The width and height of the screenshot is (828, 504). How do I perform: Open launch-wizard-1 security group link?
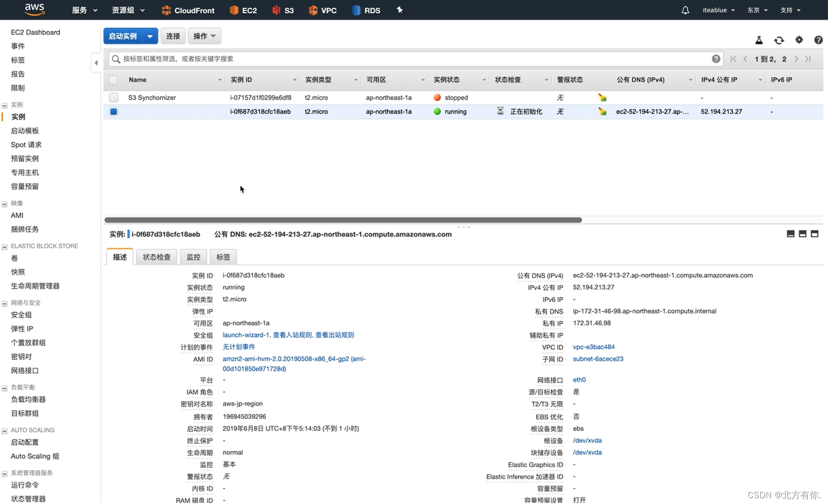click(x=246, y=335)
